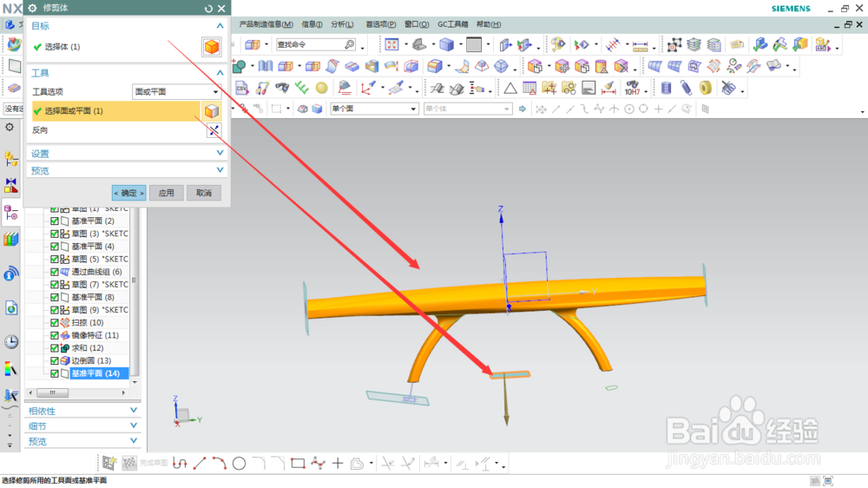Toggle checkbox for 镜像特征 (11)
This screenshot has width=868, height=488.
[x=54, y=335]
